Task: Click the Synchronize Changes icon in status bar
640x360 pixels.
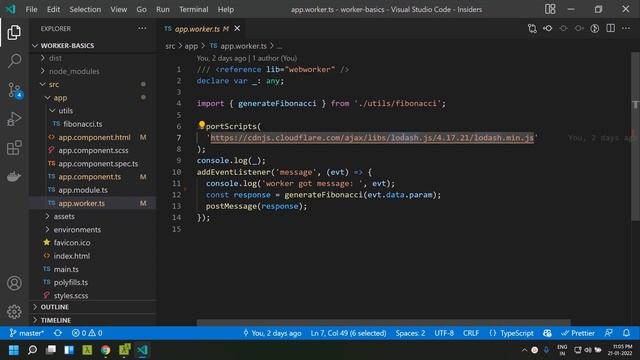Action: tap(58, 333)
